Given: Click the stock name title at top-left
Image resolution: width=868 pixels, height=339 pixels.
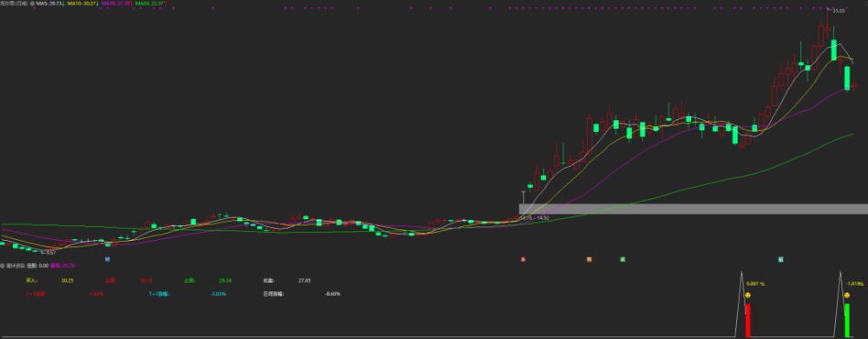Looking at the screenshot, I should 14,3.
